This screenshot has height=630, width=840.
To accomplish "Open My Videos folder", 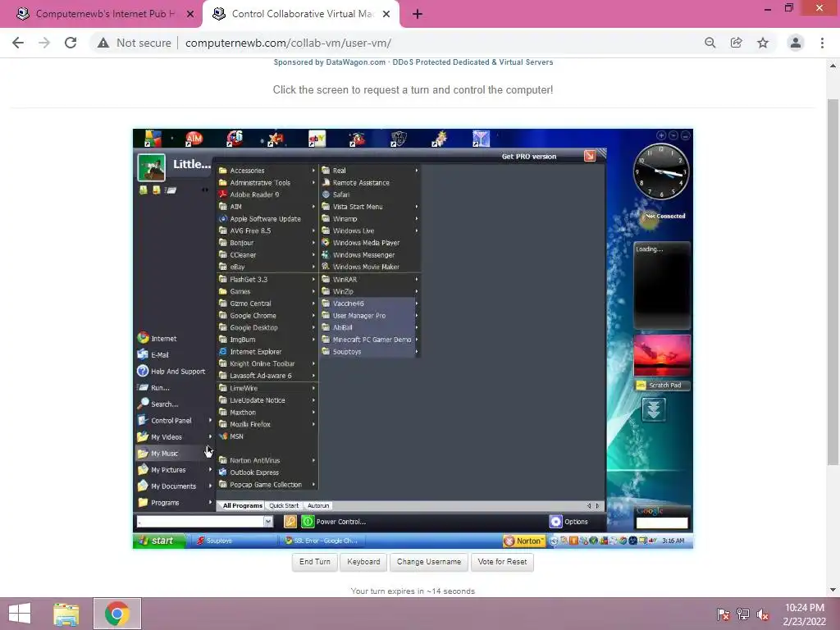I will coord(174,436).
